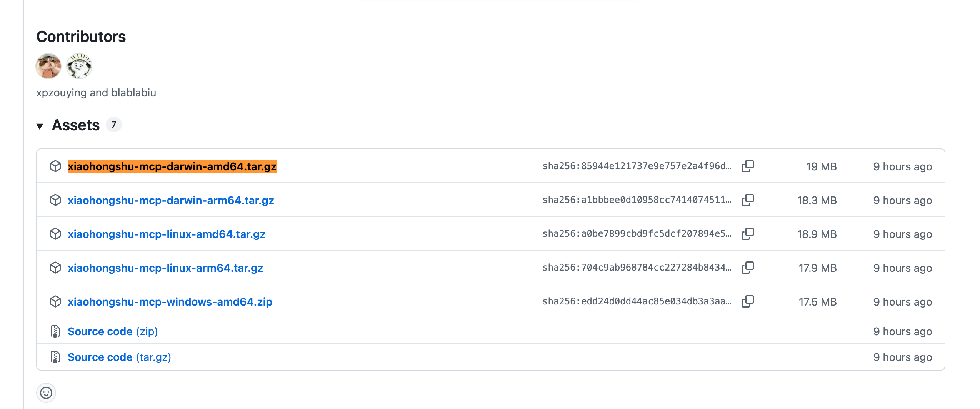Viewport: 980px width, 409px height.
Task: Copy sha256 hash for linux-amd64 tarball
Action: (747, 234)
